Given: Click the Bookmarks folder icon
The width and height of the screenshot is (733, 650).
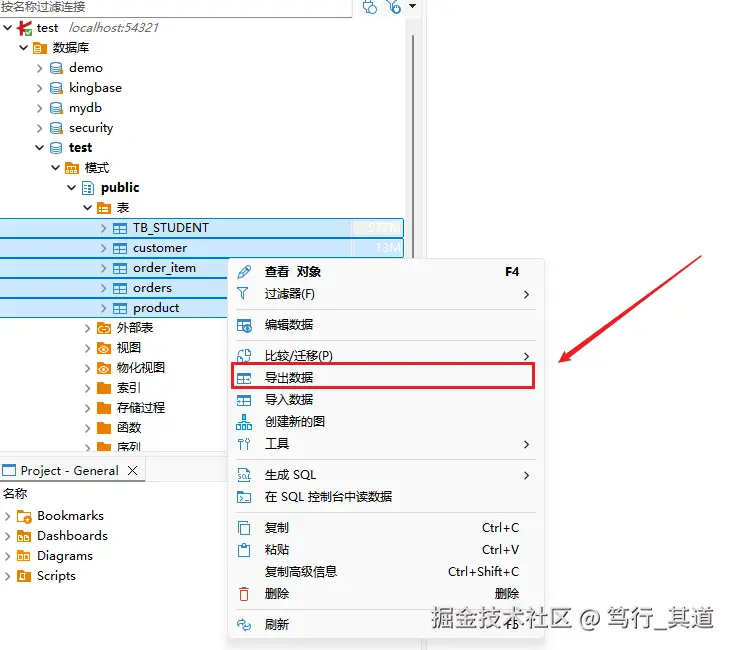Looking at the screenshot, I should 24,516.
